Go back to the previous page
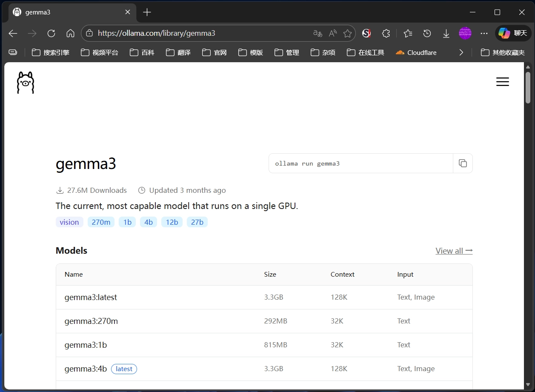Screen dimensions: 535x392 pos(13,33)
